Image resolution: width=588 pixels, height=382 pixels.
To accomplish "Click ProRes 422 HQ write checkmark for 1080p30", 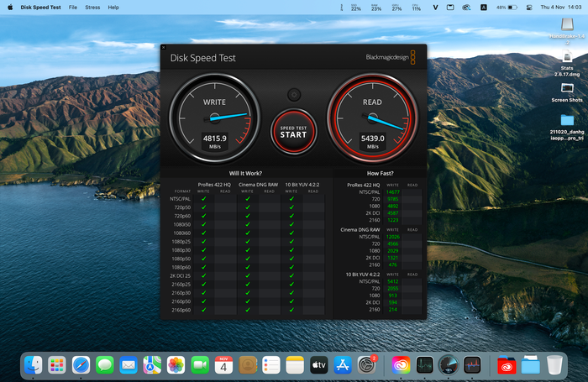I will click(203, 250).
